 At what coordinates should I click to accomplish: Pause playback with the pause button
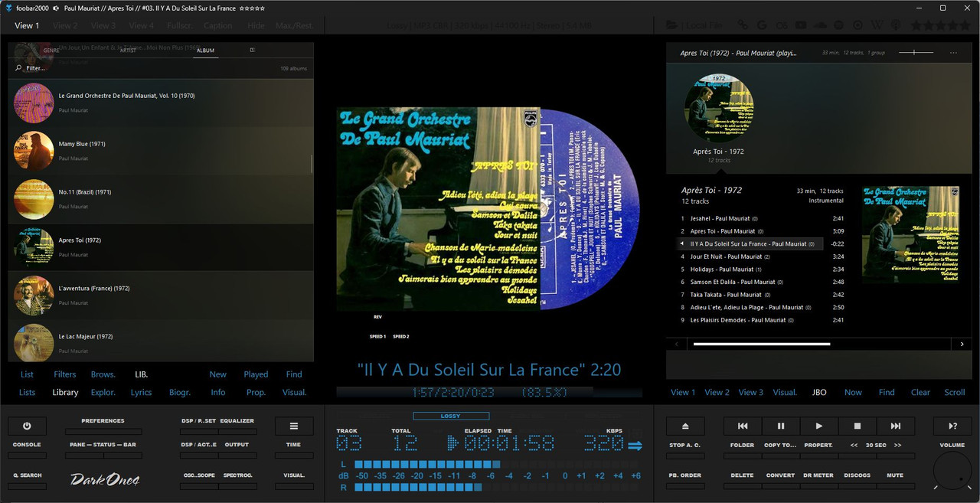[781, 426]
